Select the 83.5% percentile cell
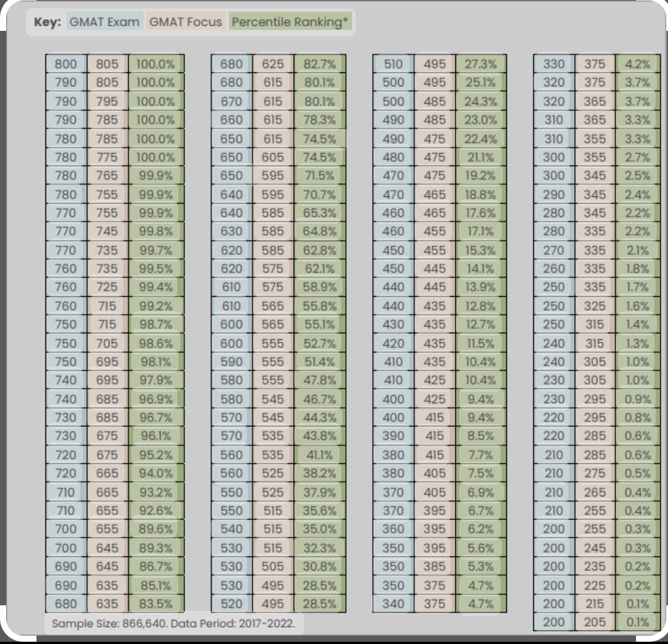The width and height of the screenshot is (668, 644). coord(156,604)
